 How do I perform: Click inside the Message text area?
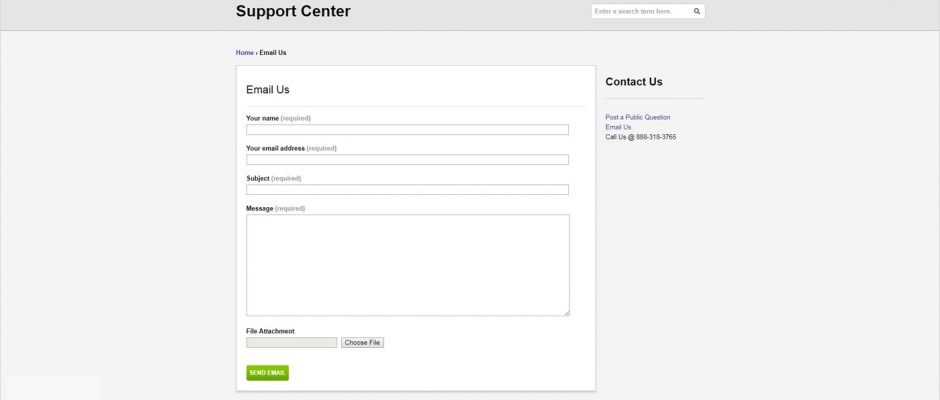[408, 265]
